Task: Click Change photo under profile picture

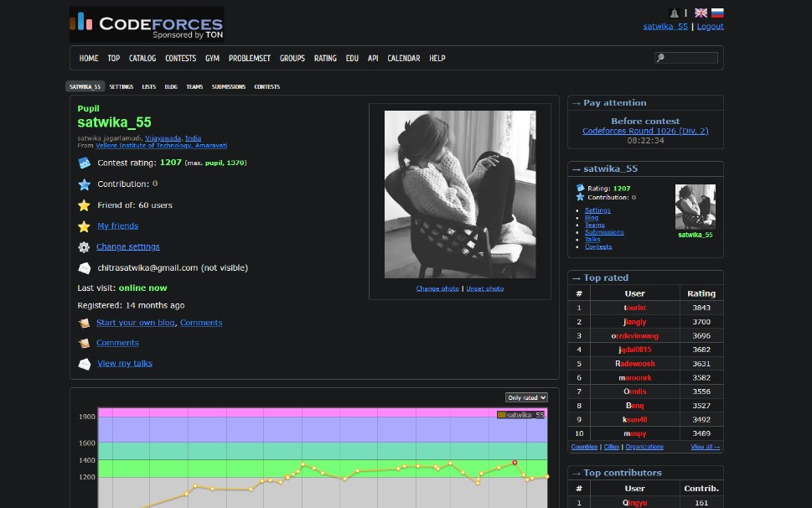Action: coord(437,288)
